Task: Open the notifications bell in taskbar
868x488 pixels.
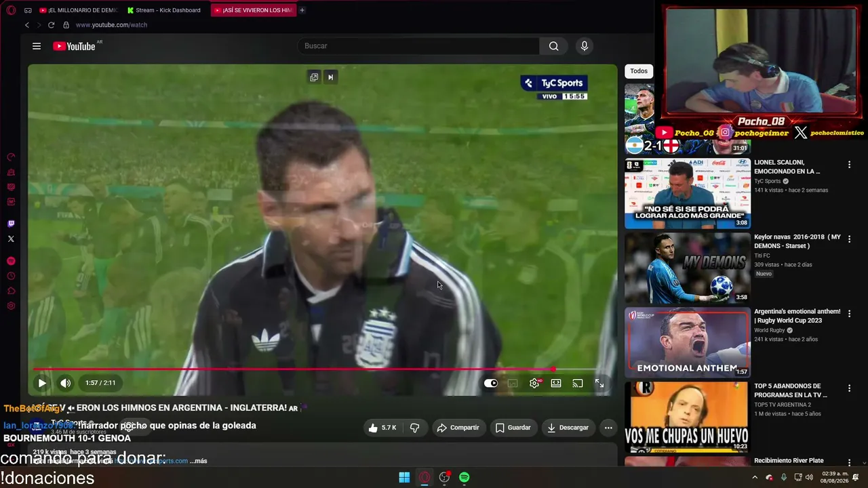Action: [x=855, y=477]
